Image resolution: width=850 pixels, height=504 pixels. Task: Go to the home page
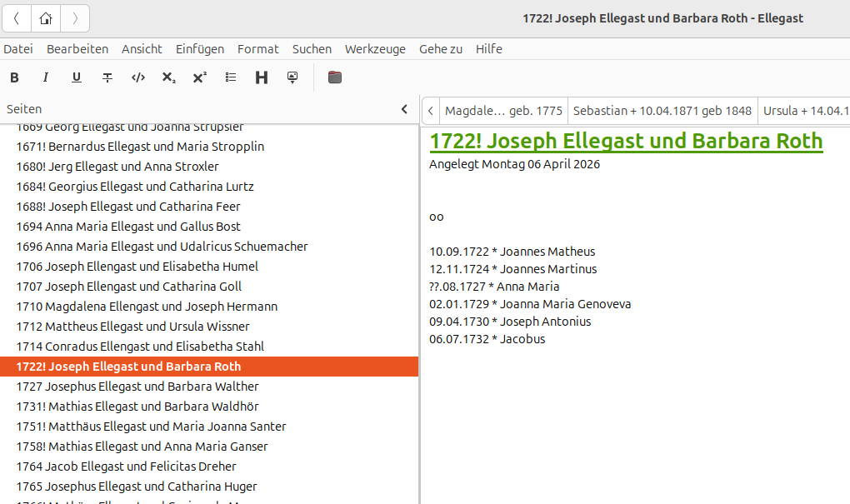(x=46, y=18)
